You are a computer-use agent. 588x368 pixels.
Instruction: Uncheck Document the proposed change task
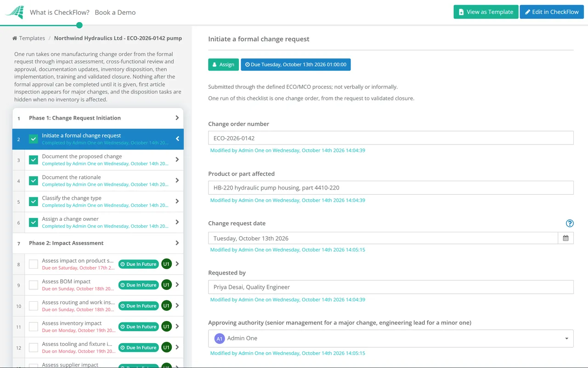click(34, 160)
